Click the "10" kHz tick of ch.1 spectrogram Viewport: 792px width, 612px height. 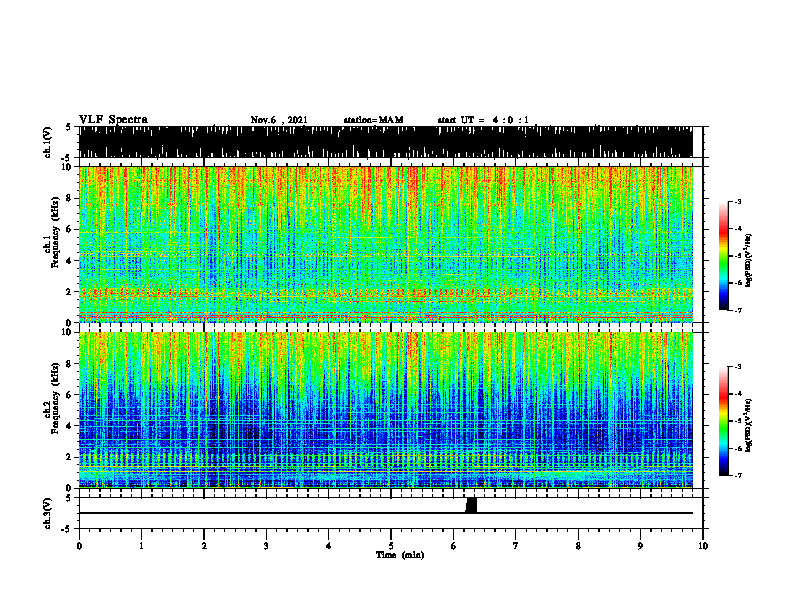(68, 167)
